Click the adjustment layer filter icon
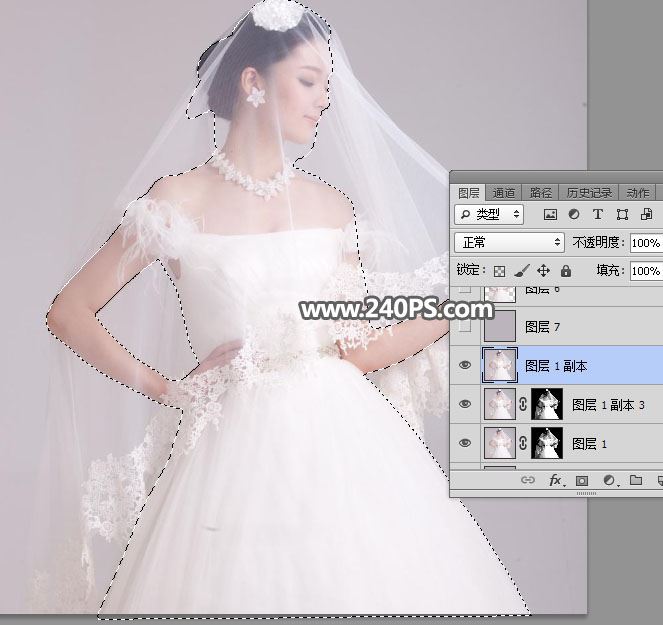This screenshot has height=625, width=663. click(x=573, y=214)
